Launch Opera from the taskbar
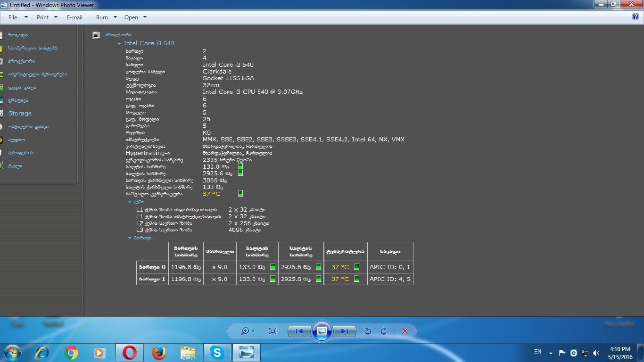Viewport: 644px width, 362px height. tap(130, 353)
